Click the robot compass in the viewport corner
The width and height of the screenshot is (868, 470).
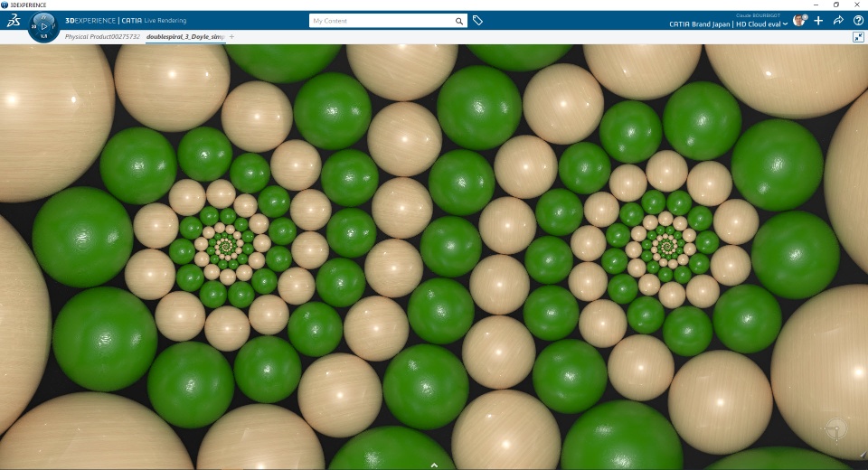pos(835,430)
